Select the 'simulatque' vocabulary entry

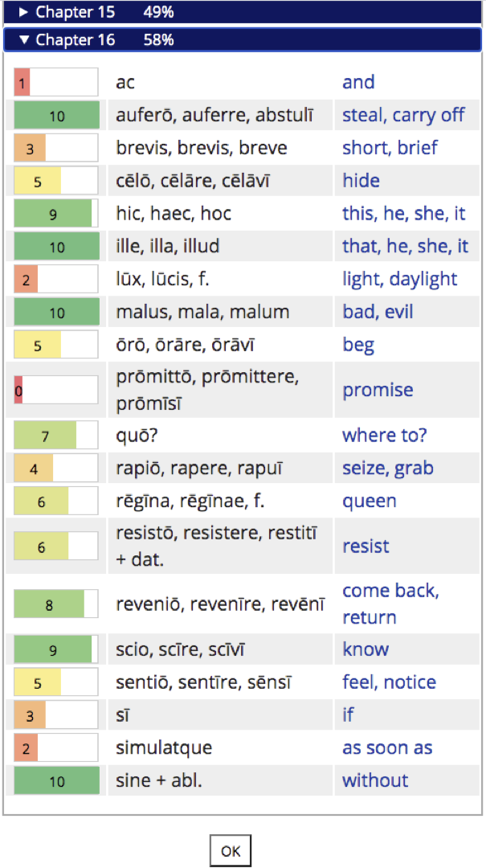pos(164,747)
